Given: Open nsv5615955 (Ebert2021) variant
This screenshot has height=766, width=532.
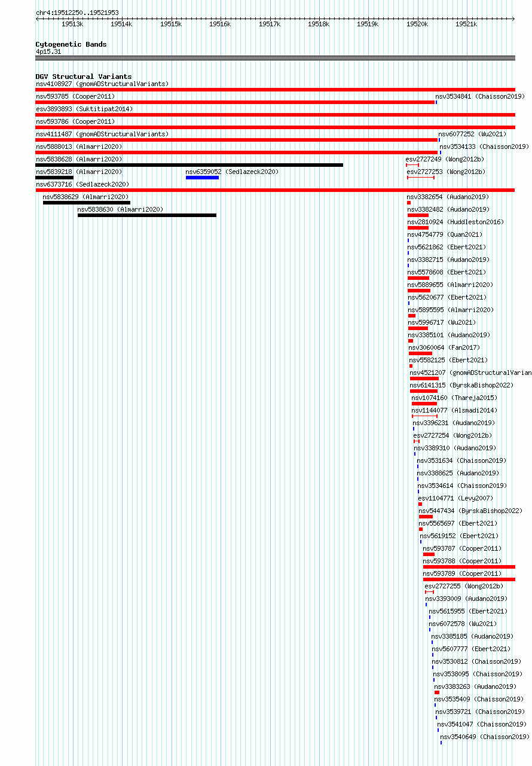Looking at the screenshot, I should click(x=468, y=611).
